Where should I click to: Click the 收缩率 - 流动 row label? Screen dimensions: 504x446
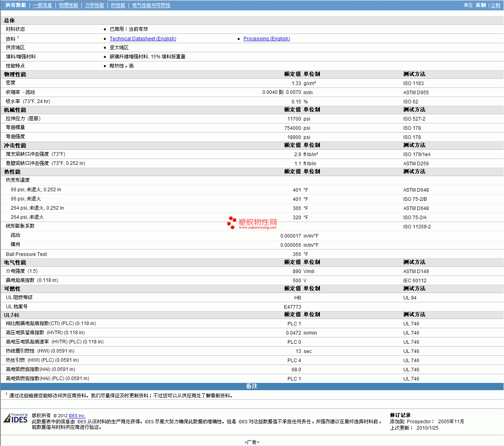tap(20, 92)
